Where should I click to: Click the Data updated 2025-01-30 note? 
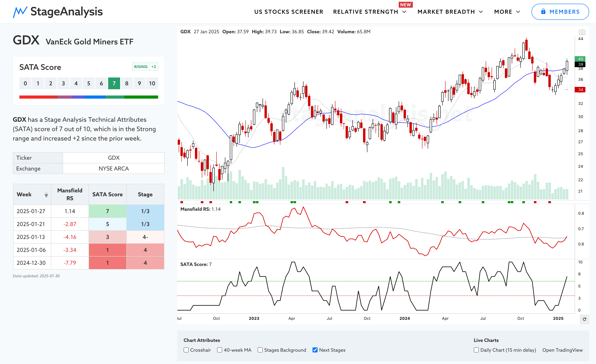pos(36,276)
